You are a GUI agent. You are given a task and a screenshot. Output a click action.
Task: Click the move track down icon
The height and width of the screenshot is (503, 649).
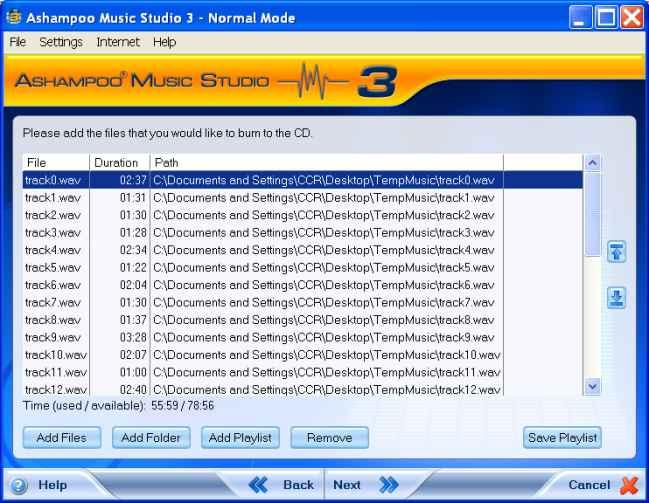pyautogui.click(x=617, y=297)
